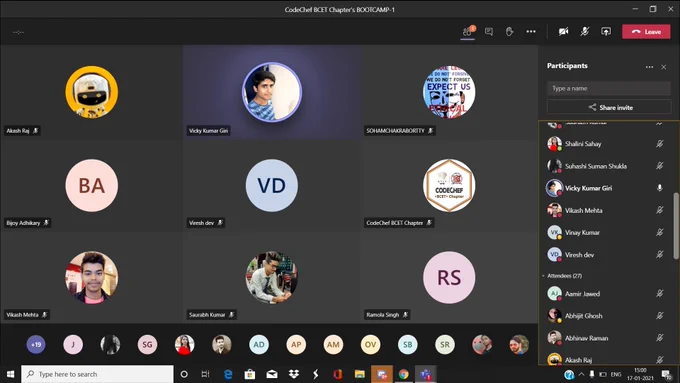Raise hand using the hand icon
Screen dimensions: 680x383
509,31
